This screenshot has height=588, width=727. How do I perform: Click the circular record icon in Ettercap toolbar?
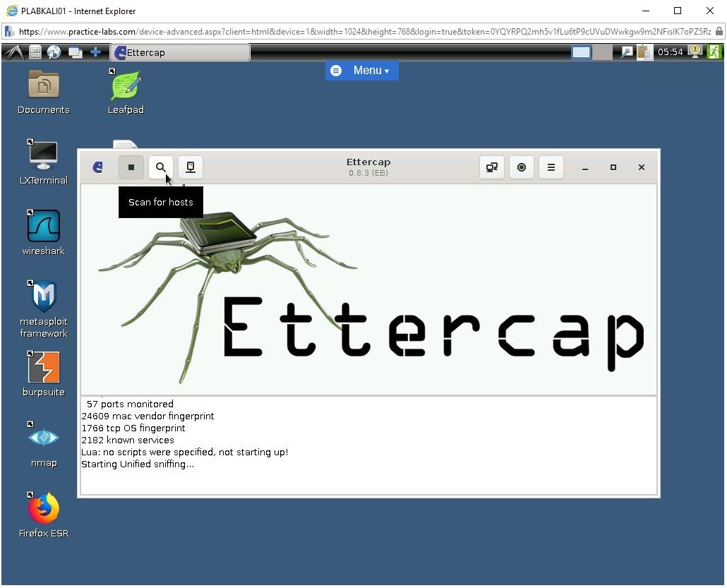click(522, 167)
